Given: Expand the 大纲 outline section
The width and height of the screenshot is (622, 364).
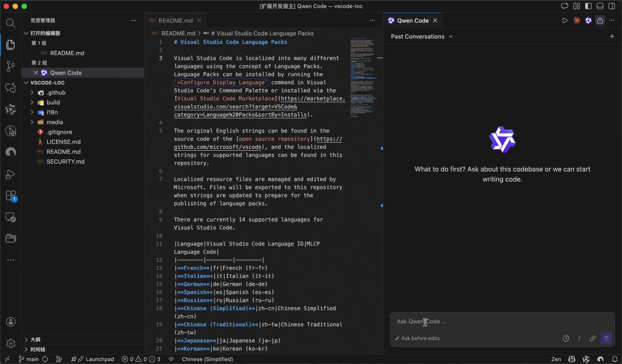Looking at the screenshot, I should point(35,340).
